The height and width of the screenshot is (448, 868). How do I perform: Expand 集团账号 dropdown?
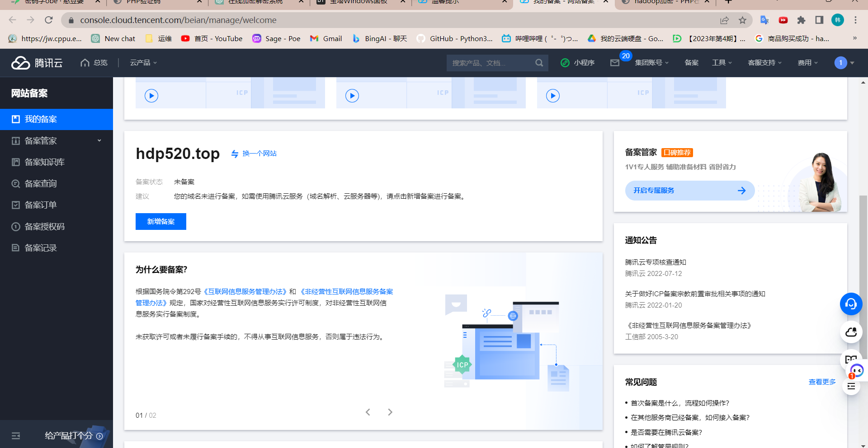coord(651,63)
